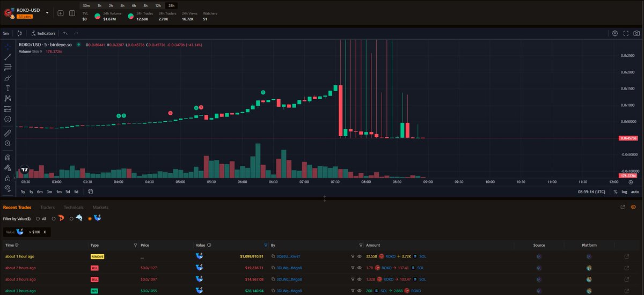Open the 5m interval dropdown
Image resolution: width=644 pixels, height=295 pixels.
tap(6, 33)
